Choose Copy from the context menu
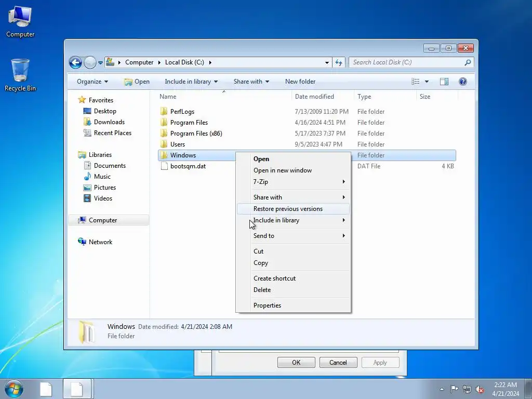532x399 pixels. [x=293, y=263]
